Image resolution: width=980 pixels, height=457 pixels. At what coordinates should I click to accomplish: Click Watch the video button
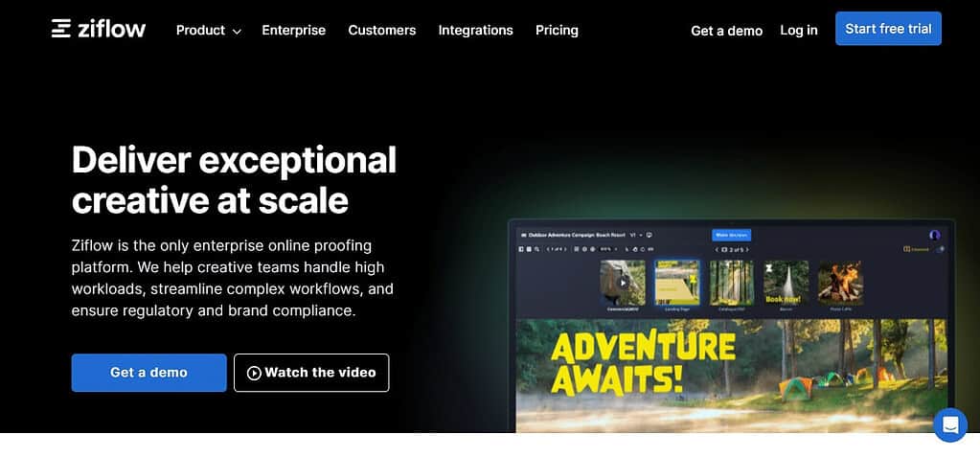[x=311, y=373]
